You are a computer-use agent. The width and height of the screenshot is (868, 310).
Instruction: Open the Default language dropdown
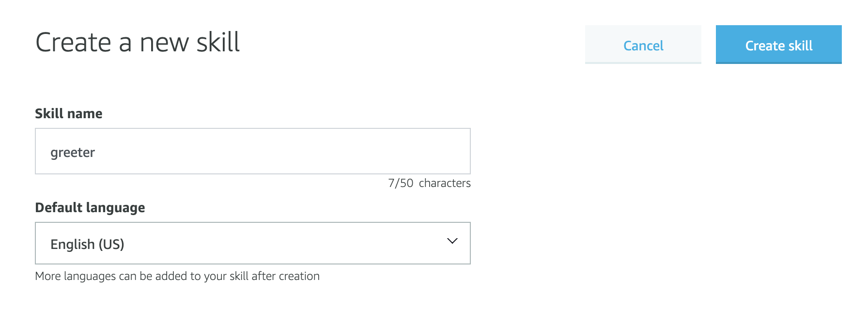click(x=252, y=243)
